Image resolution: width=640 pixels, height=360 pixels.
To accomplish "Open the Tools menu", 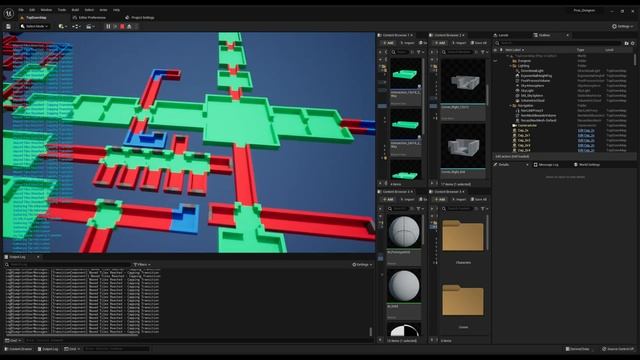I will [62, 10].
